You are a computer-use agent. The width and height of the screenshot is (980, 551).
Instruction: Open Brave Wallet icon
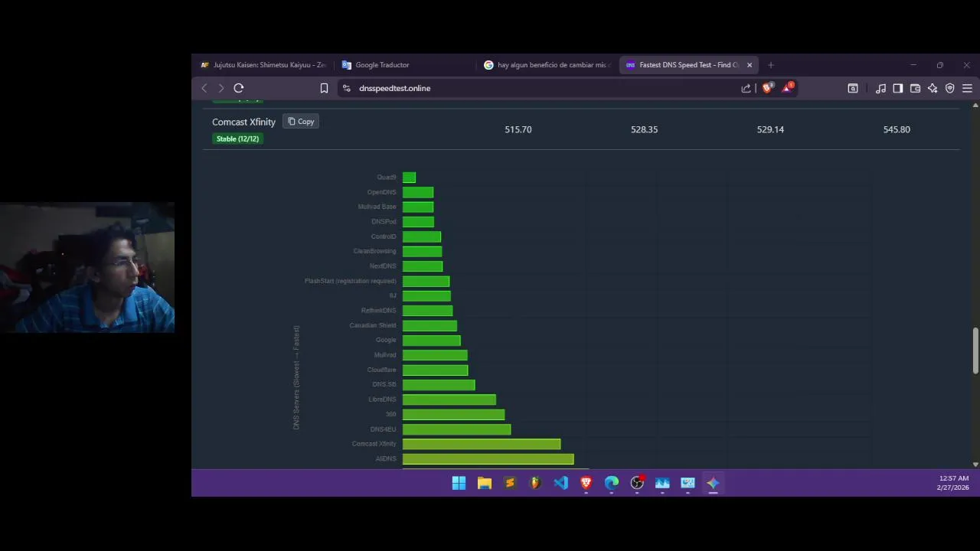click(915, 88)
